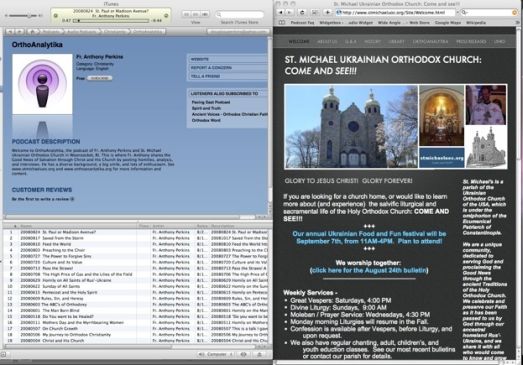The image size is (523, 365).
Task: Switch iTunes to Cover Flow view
Action: [205, 14]
